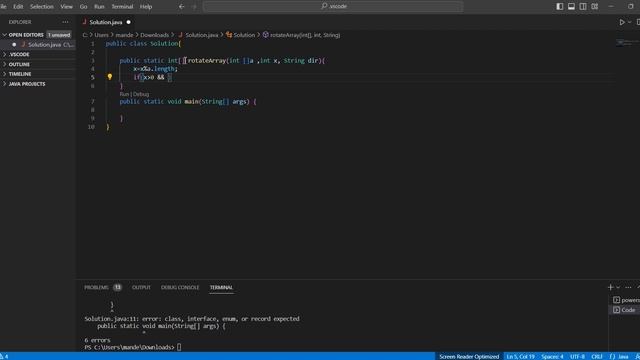Toggle bottom panel layout icon
Image resolution: width=640 pixels, height=360 pixels.
[x=571, y=7]
